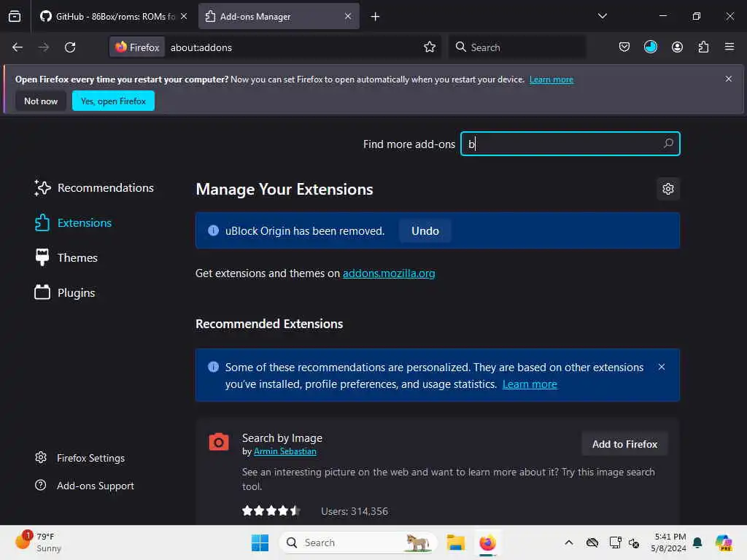Click the Firefox View icon in tab bar
747x560 pixels.
coord(15,16)
